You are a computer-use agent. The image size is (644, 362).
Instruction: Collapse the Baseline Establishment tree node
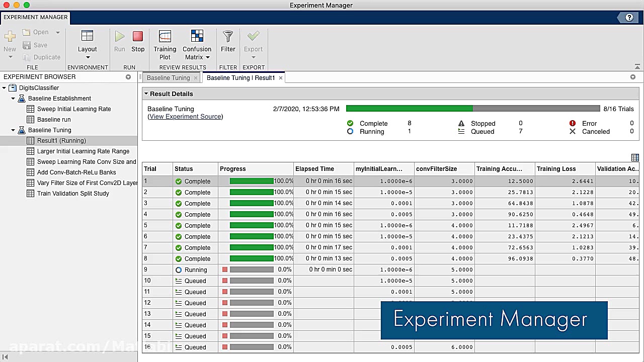coord(13,99)
